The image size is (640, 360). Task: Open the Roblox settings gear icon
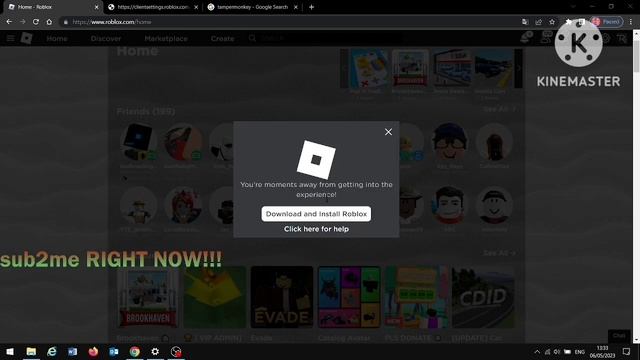[606, 38]
